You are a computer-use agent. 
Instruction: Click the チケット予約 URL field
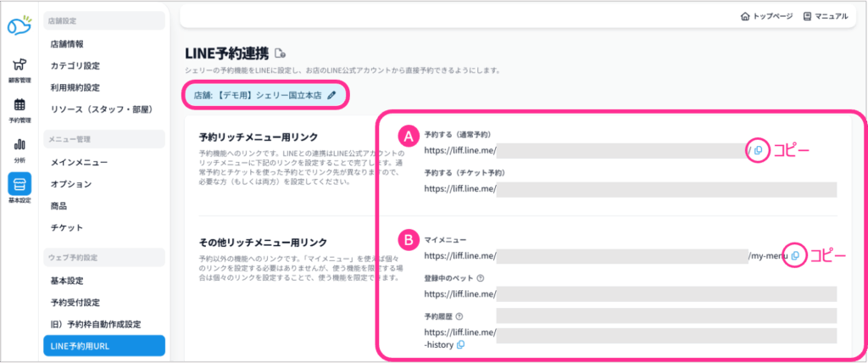click(666, 189)
